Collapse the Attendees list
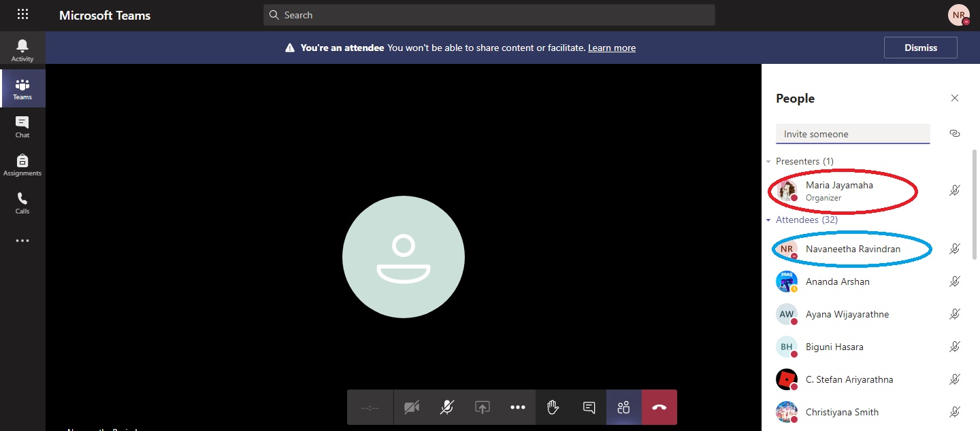 [x=768, y=220]
